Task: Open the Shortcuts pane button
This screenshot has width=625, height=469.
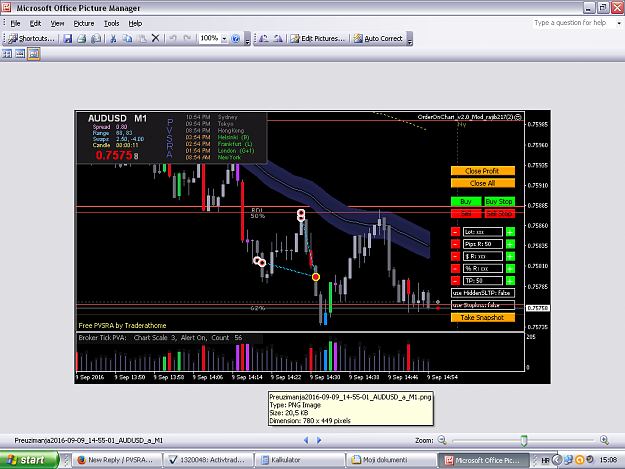Action: (x=31, y=38)
